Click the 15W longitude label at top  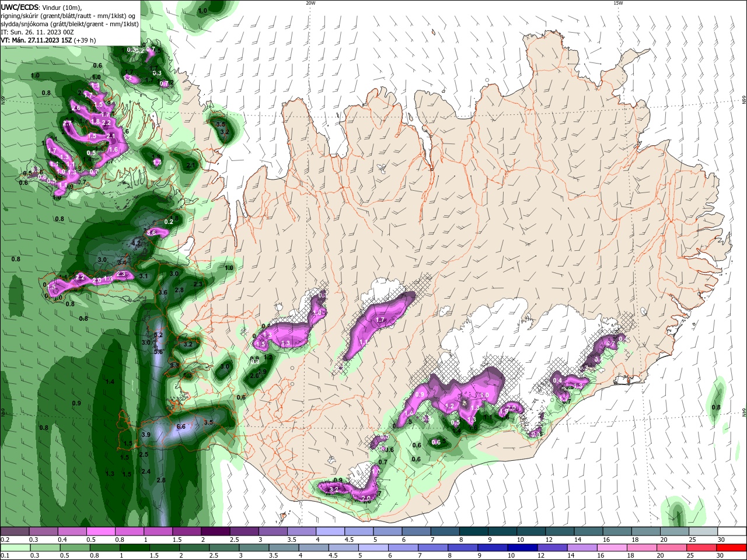pyautogui.click(x=618, y=3)
